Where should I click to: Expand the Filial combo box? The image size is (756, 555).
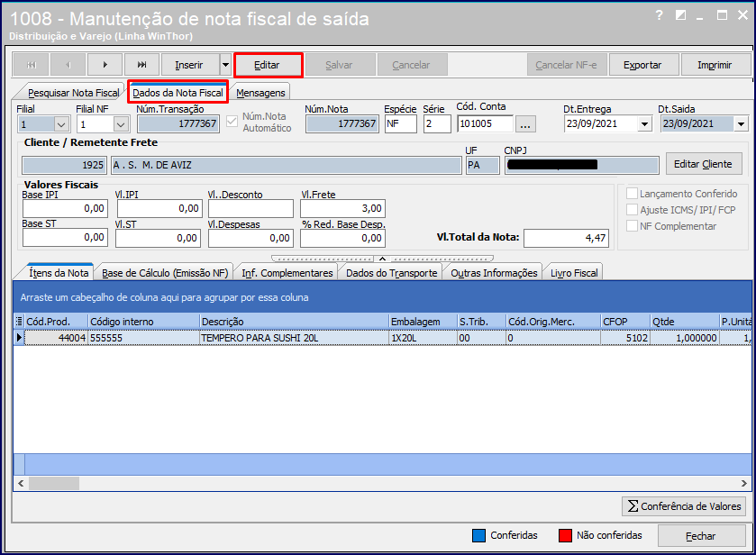click(61, 124)
